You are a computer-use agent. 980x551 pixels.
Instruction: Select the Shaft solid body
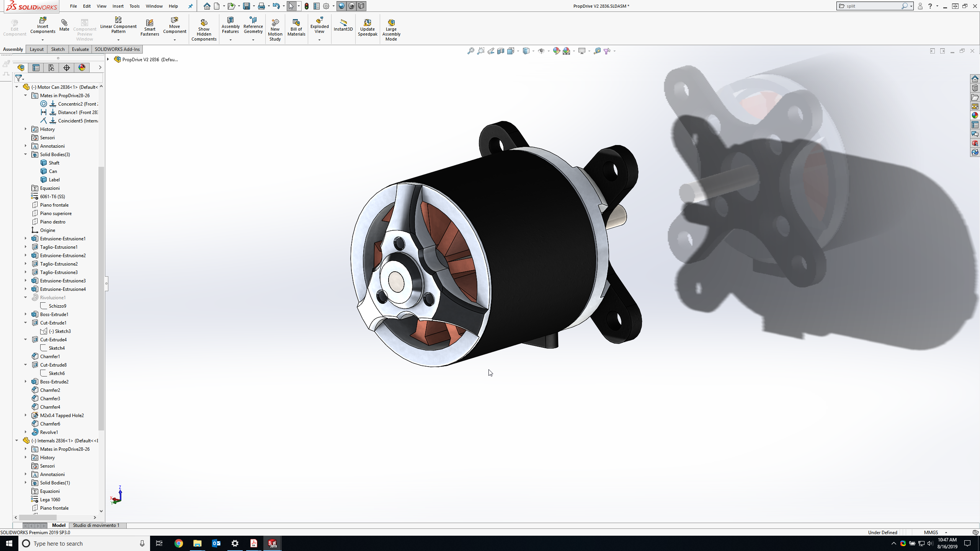(54, 163)
